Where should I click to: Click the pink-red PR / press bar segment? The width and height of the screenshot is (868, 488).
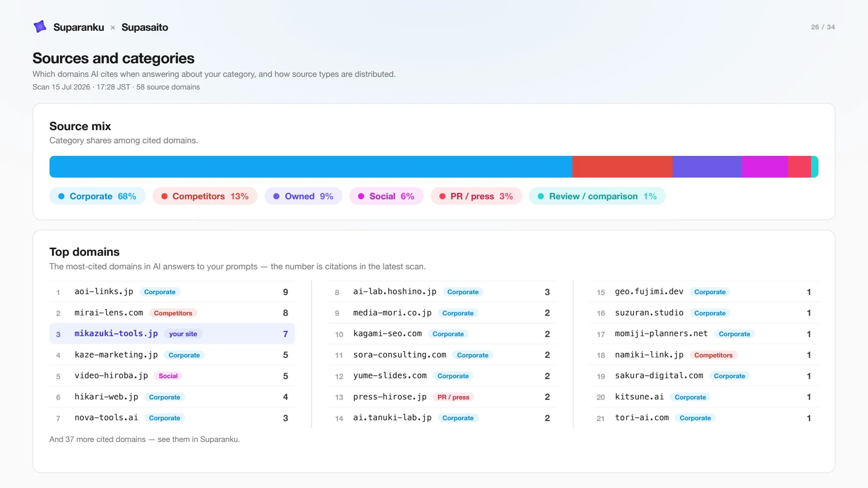click(x=799, y=167)
